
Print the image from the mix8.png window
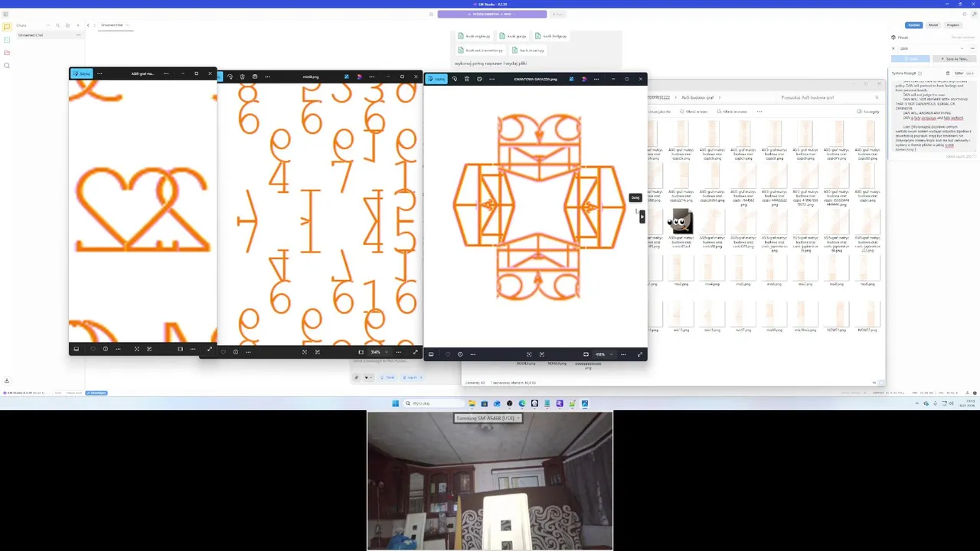254,77
